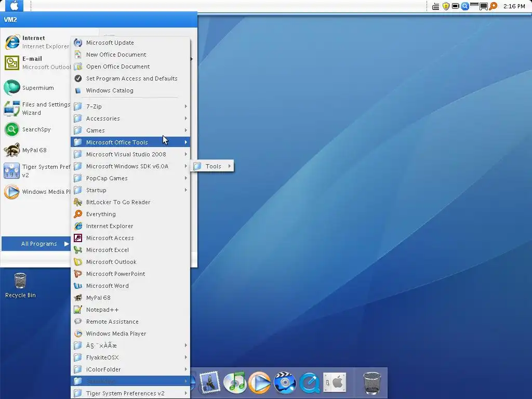Click the monitor tray icon
Viewport: 532px width, 399px height.
(x=484, y=6)
